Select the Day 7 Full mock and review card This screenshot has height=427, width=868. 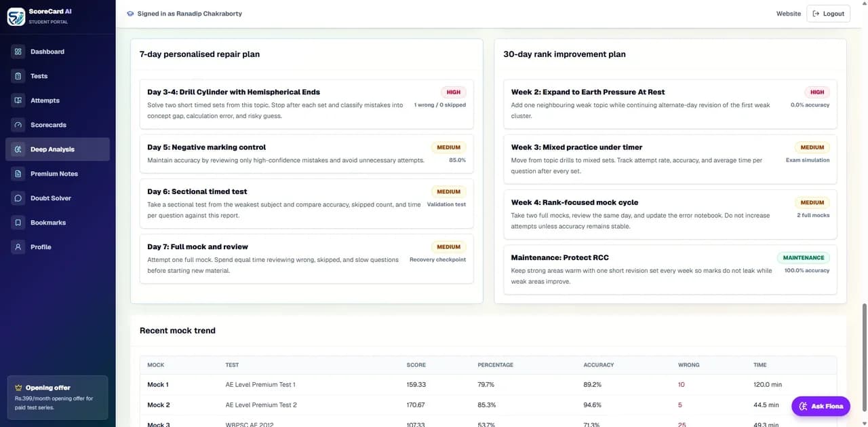coord(307,259)
